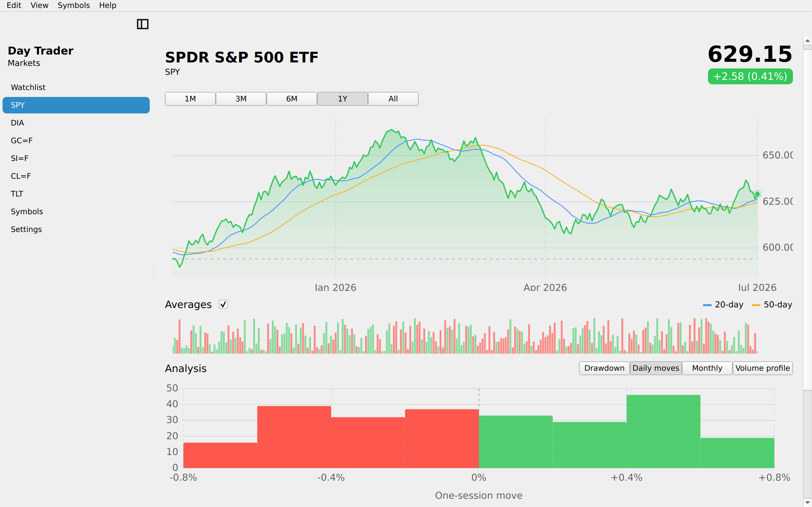Switch chart range to 3M
The height and width of the screenshot is (507, 812).
241,99
